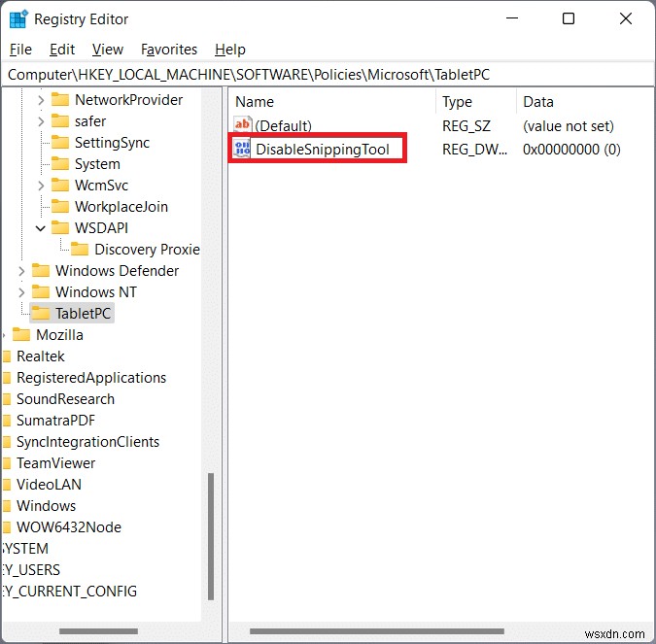Click the 0x00000000 (0) data cell

pos(571,150)
